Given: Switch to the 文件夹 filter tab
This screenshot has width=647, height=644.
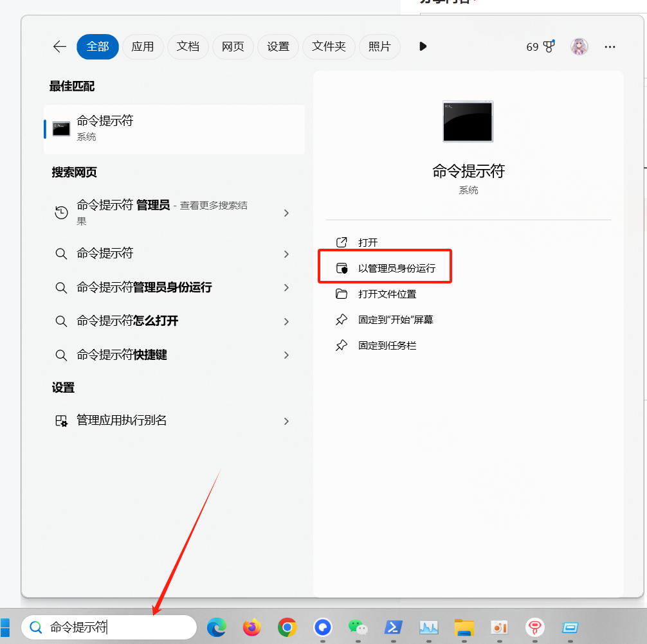Looking at the screenshot, I should click(329, 46).
